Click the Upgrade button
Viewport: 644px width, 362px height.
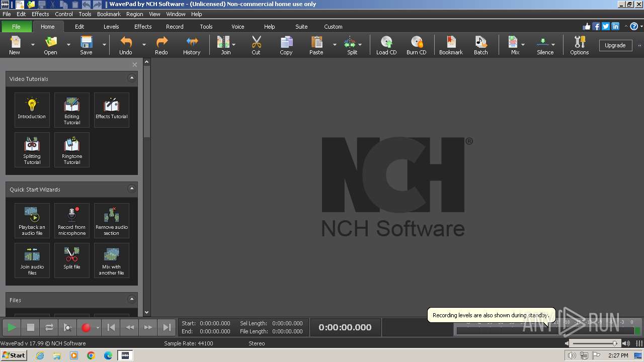[615, 45]
